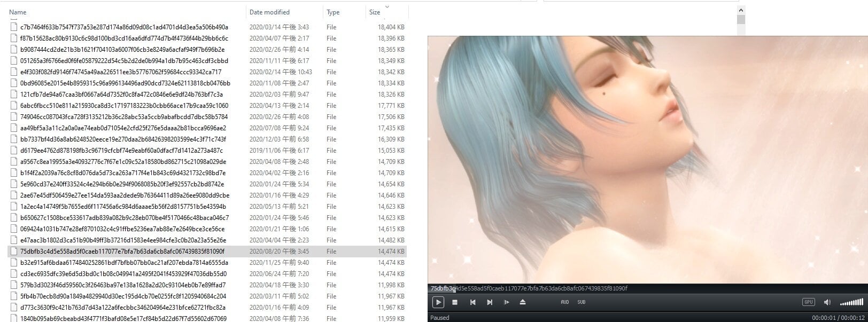The height and width of the screenshot is (322, 868).
Task: Click the size value 11,998 KB
Action: [x=391, y=285]
